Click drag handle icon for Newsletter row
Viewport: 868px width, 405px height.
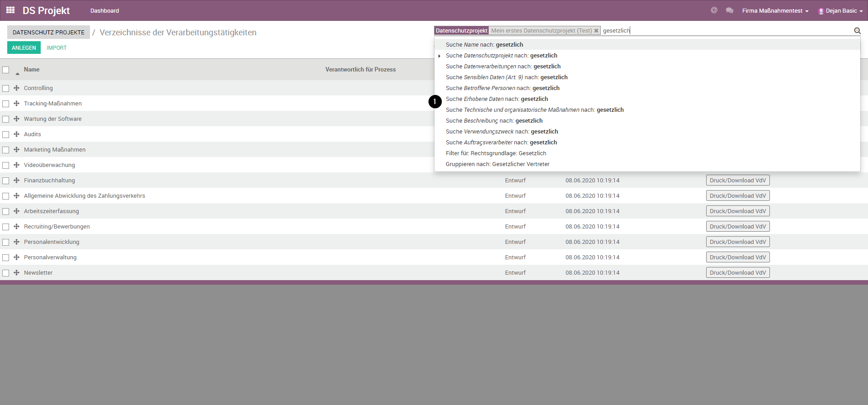(16, 273)
